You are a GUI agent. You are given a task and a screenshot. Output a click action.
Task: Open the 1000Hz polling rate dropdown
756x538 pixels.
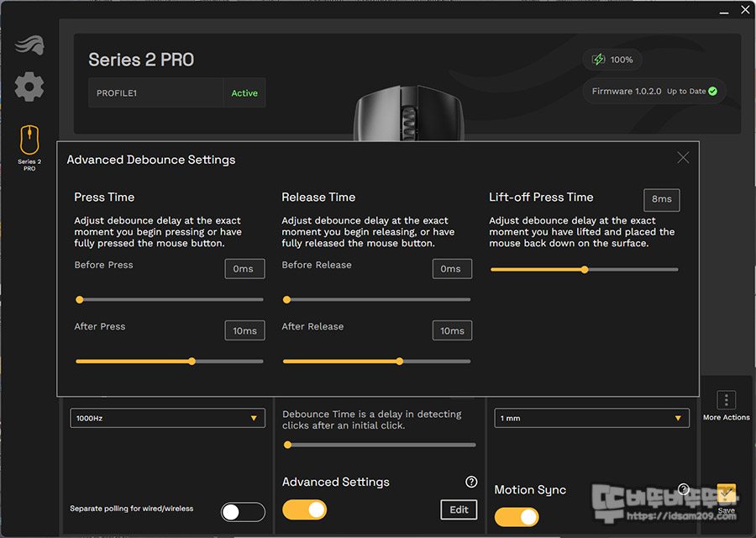tap(167, 418)
